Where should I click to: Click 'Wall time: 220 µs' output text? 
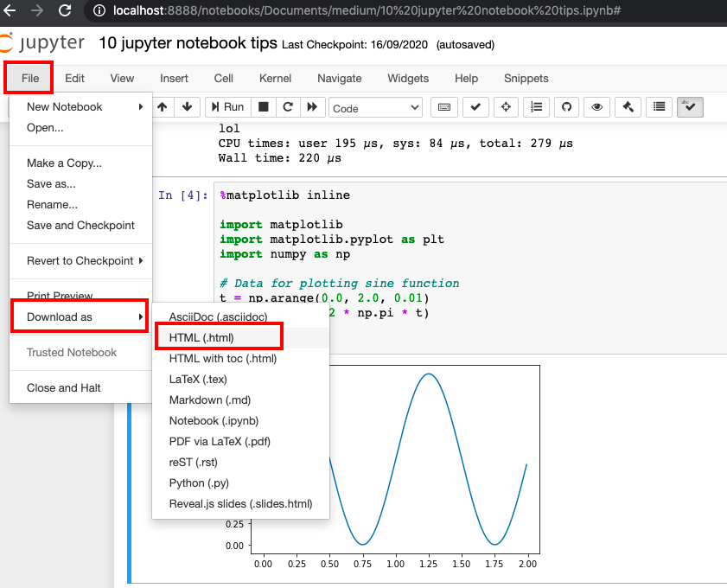[279, 158]
